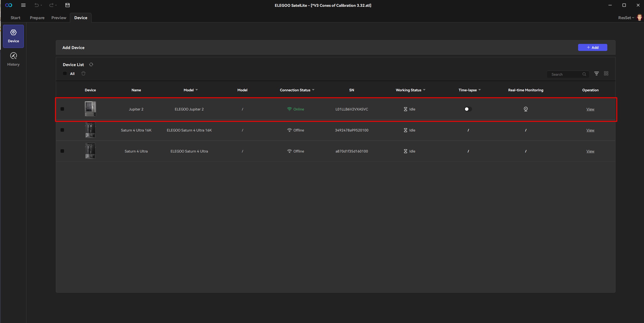Select the Device tab
Screen dimensions: 644x323
click(x=81, y=18)
